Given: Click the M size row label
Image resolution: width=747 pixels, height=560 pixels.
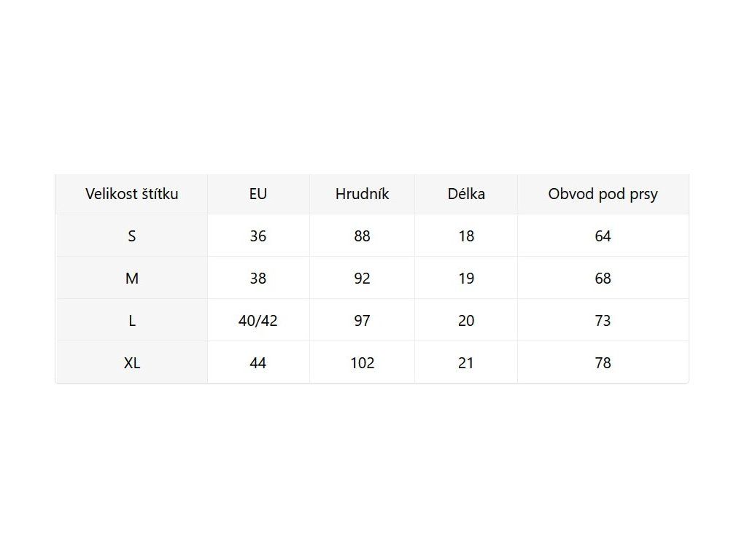Looking at the screenshot, I should click(131, 278).
